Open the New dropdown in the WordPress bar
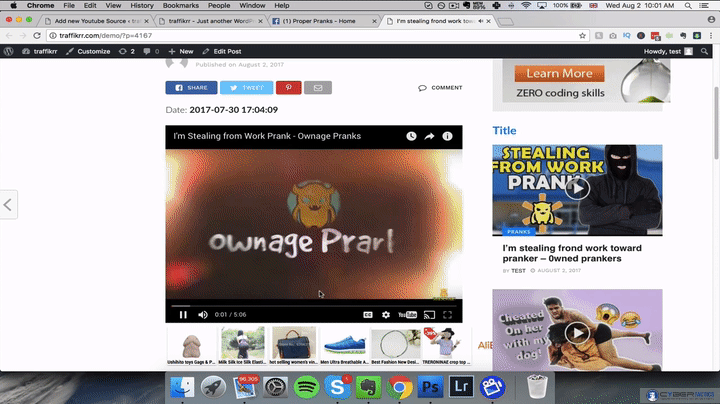This screenshot has width=720, height=404. coord(181,51)
